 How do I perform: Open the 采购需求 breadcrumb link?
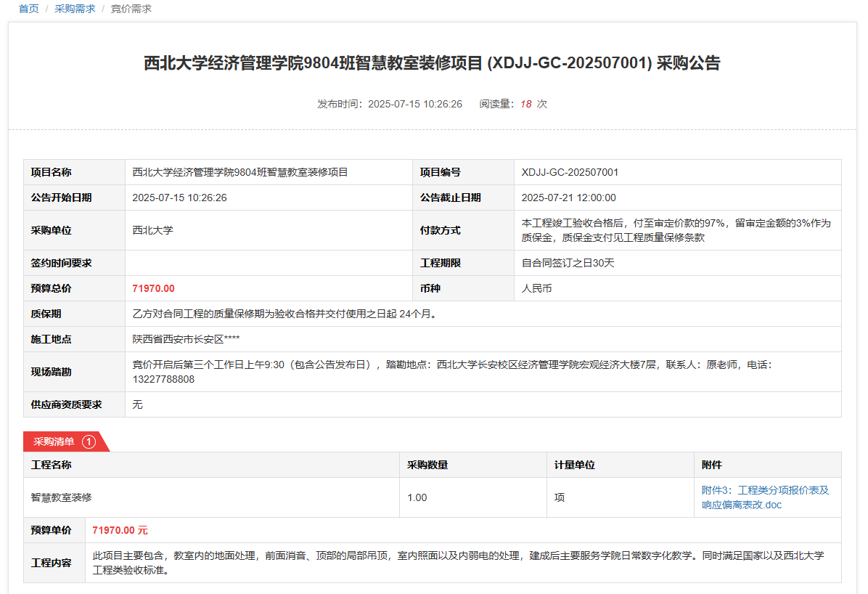coord(75,9)
